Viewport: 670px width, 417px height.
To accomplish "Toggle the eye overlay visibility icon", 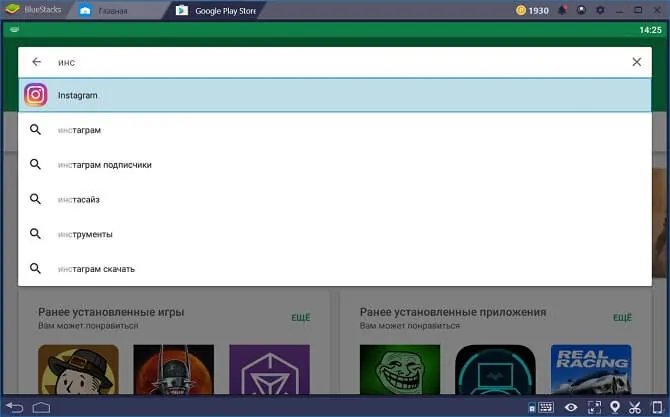I will 571,408.
